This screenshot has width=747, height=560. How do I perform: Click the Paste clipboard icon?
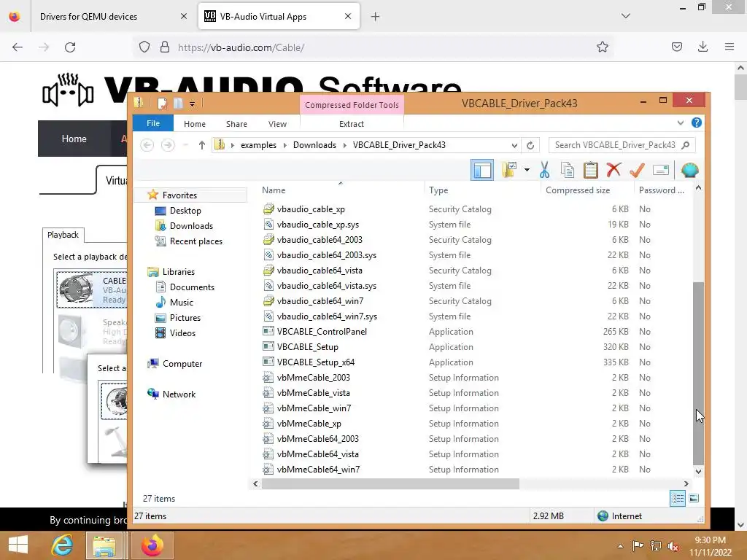pos(590,170)
